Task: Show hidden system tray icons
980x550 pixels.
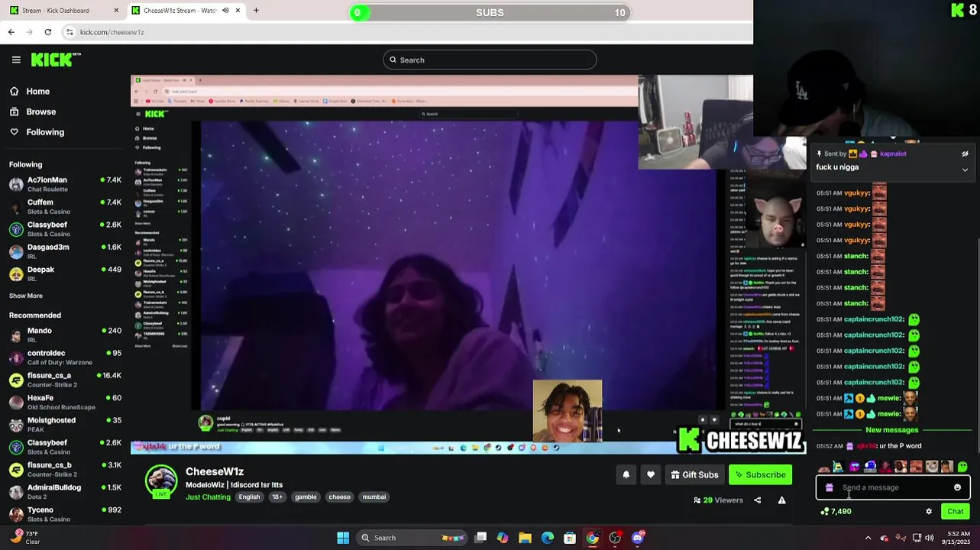Action: coord(868,538)
